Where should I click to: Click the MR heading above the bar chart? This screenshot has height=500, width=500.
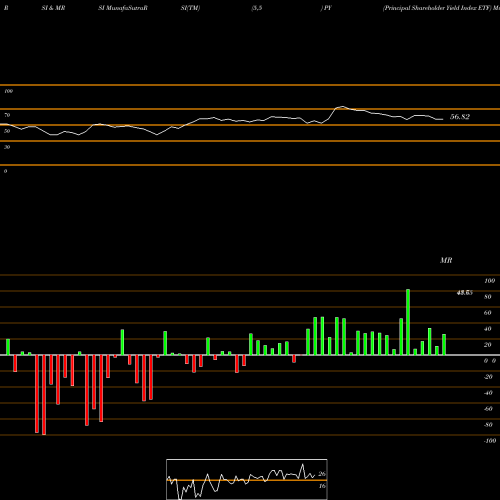click(x=446, y=261)
